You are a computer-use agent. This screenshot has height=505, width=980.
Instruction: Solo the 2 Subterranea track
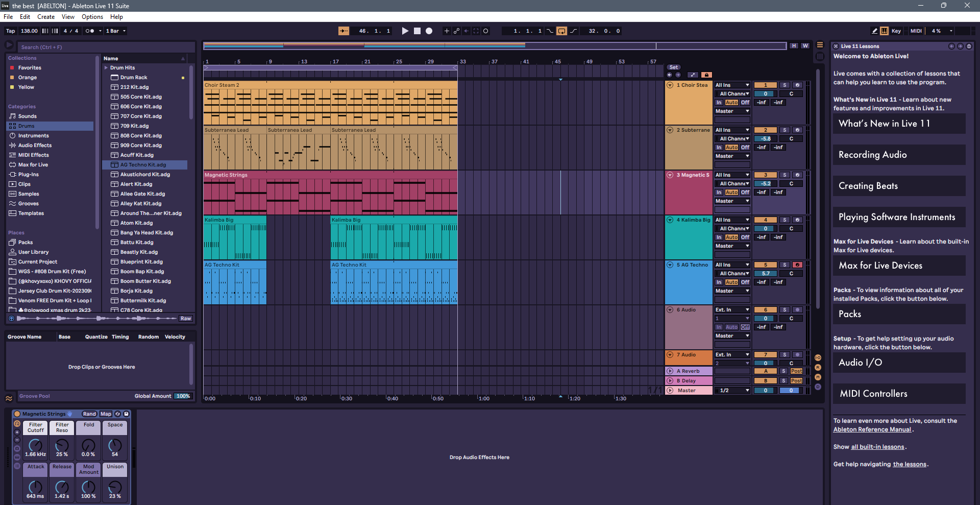pyautogui.click(x=785, y=130)
